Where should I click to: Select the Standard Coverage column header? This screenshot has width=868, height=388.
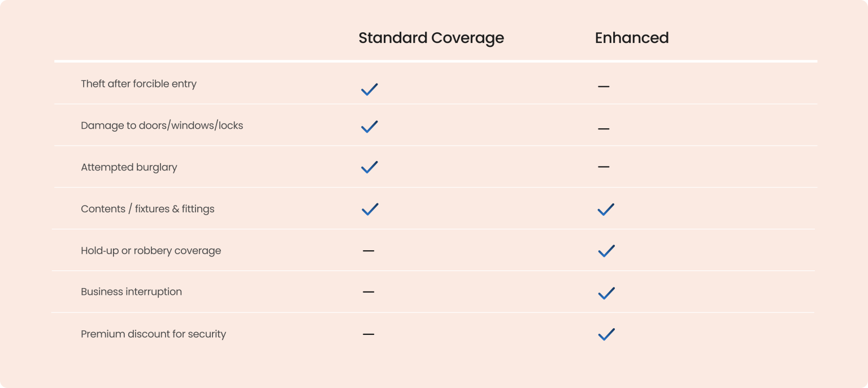[x=431, y=38]
